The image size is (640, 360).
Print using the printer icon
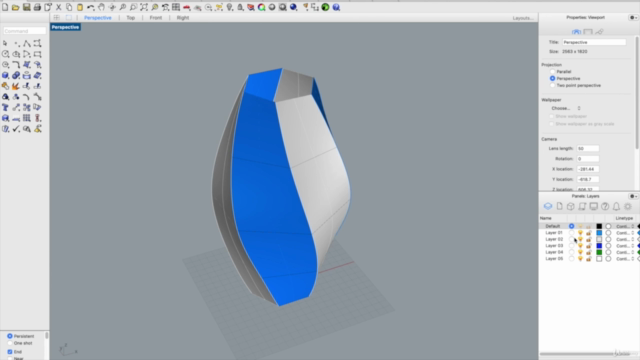(x=37, y=7)
